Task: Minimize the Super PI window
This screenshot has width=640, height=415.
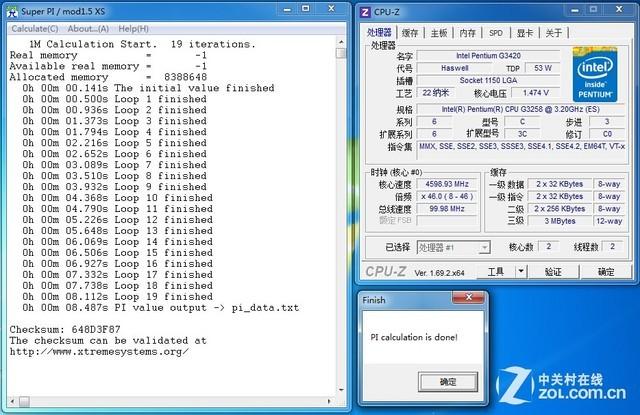Action: [x=287, y=9]
